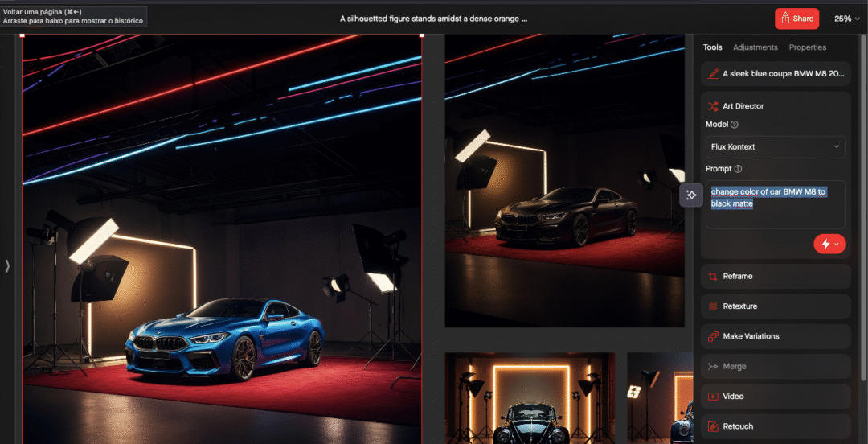
Task: Click the Art Director shuffle icon
Action: [713, 106]
